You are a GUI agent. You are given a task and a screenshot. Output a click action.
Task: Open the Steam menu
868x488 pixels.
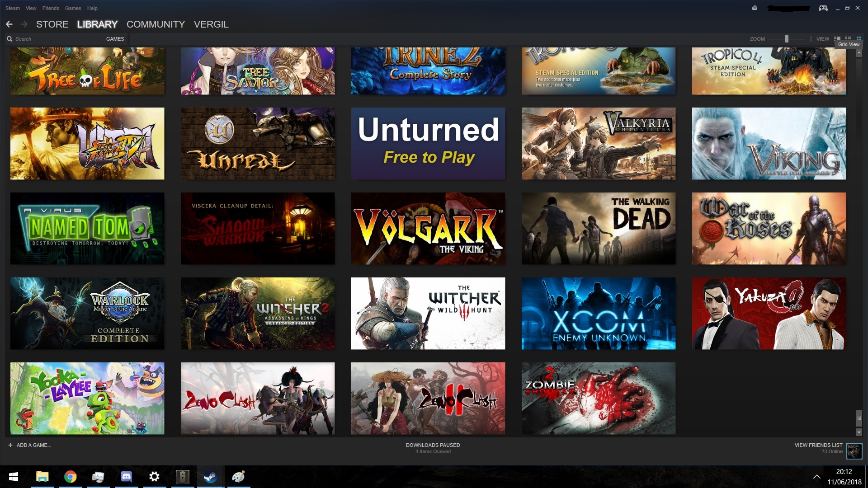[x=12, y=8]
